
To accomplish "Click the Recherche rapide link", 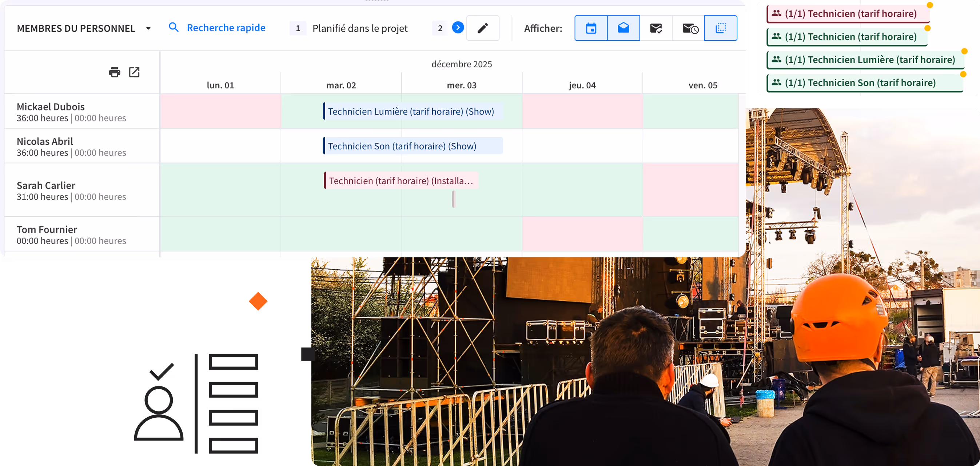I will pyautogui.click(x=226, y=27).
